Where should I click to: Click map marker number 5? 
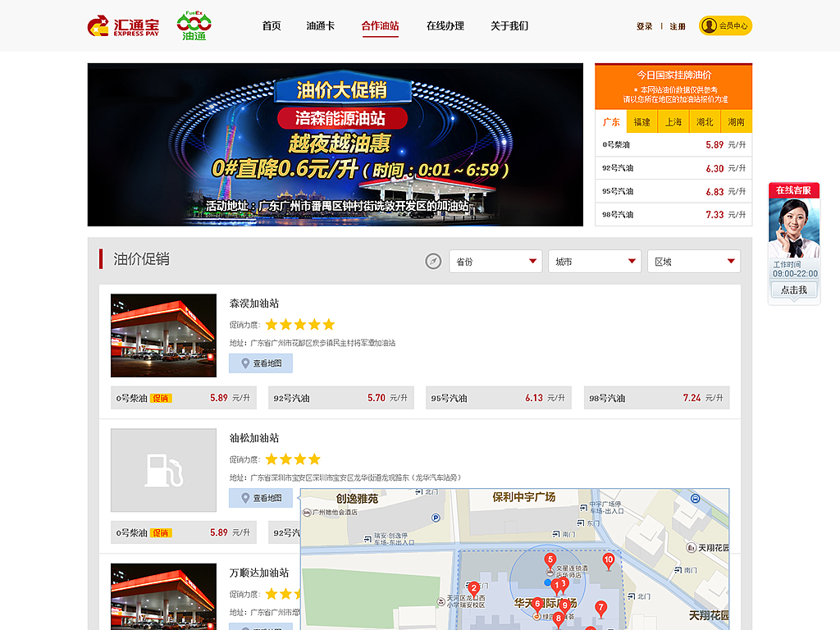550,561
